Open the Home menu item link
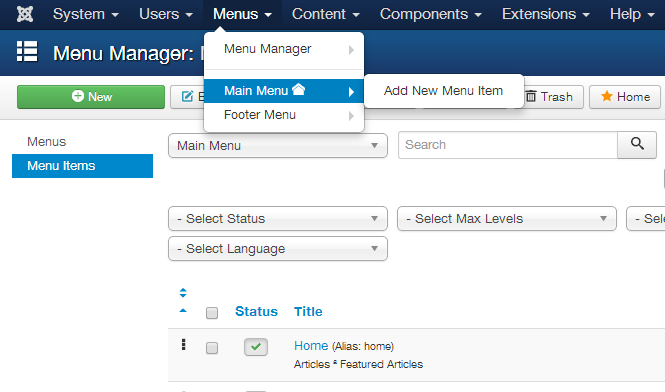 click(x=311, y=346)
